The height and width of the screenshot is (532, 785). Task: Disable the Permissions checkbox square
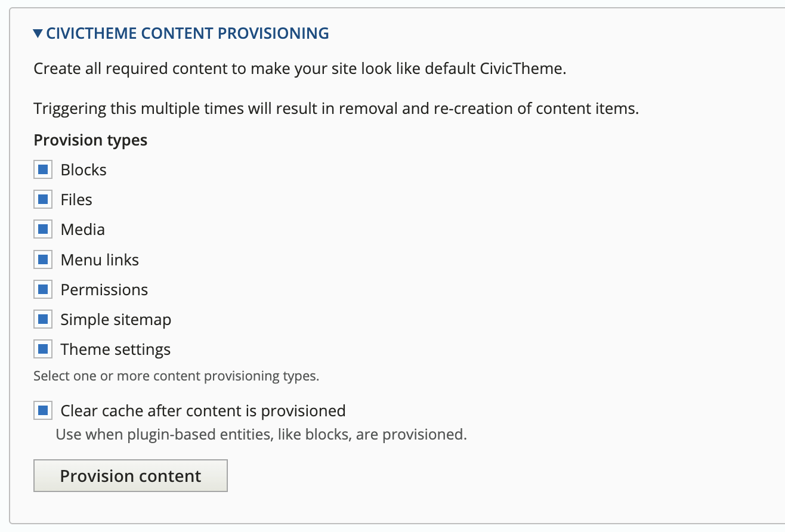point(43,290)
